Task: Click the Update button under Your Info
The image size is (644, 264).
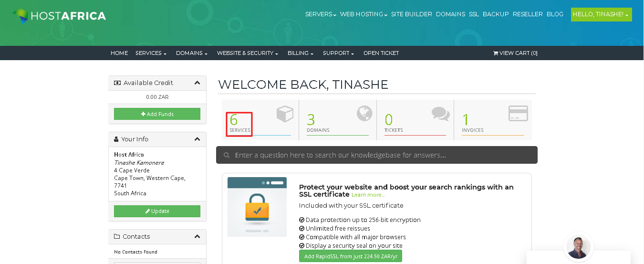Action: pyautogui.click(x=157, y=211)
